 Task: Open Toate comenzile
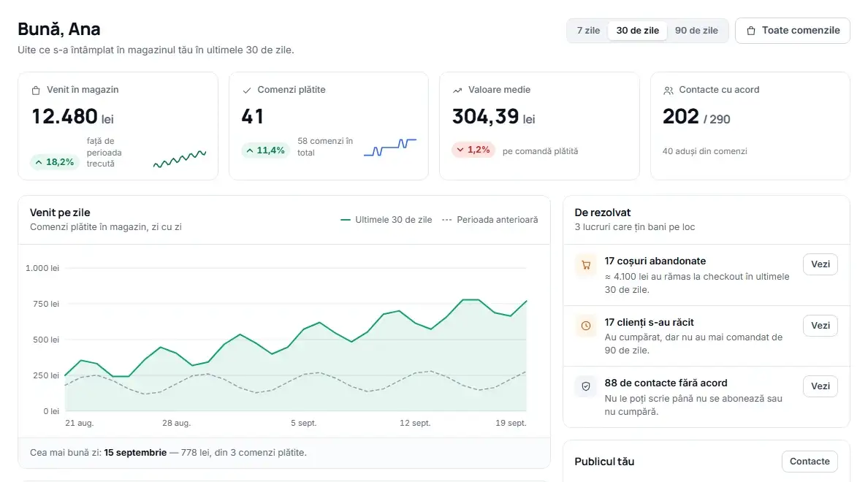pyautogui.click(x=793, y=31)
